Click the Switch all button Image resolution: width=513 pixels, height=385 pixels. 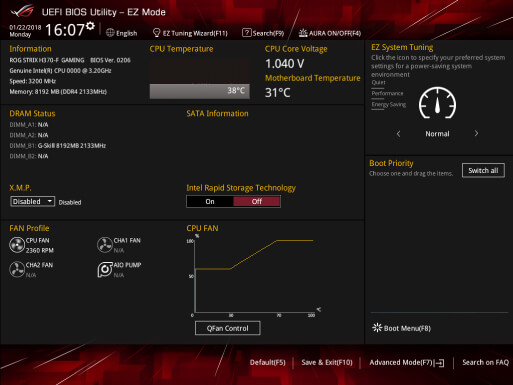tap(483, 171)
